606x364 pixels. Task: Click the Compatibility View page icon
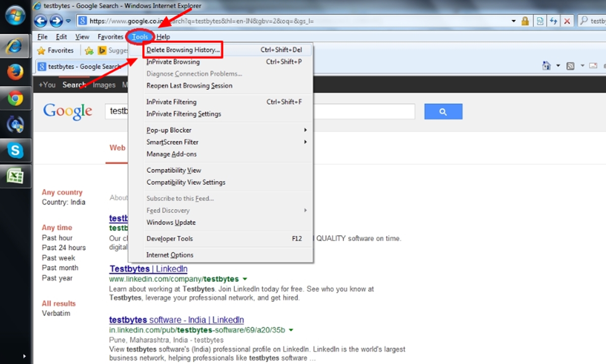(x=540, y=21)
